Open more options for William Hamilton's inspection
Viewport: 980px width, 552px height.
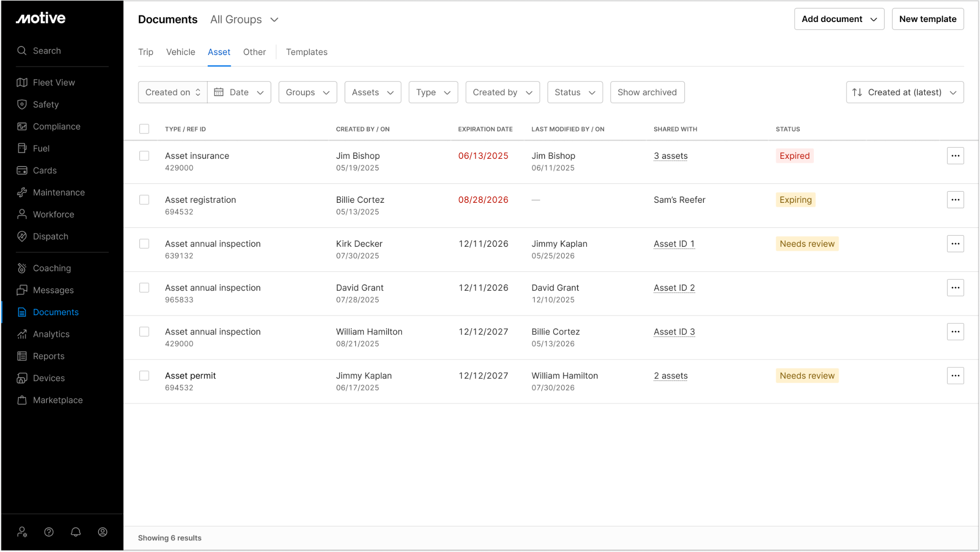point(955,332)
